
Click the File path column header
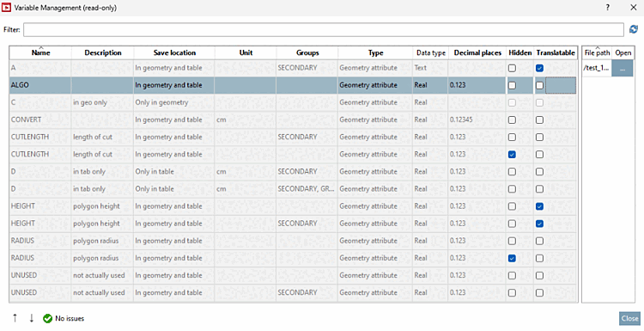[597, 52]
